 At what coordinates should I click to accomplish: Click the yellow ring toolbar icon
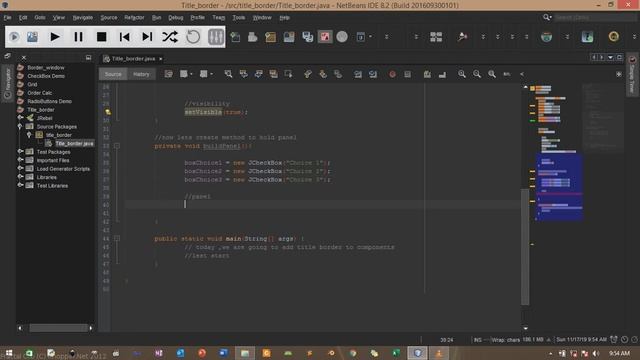(613, 37)
